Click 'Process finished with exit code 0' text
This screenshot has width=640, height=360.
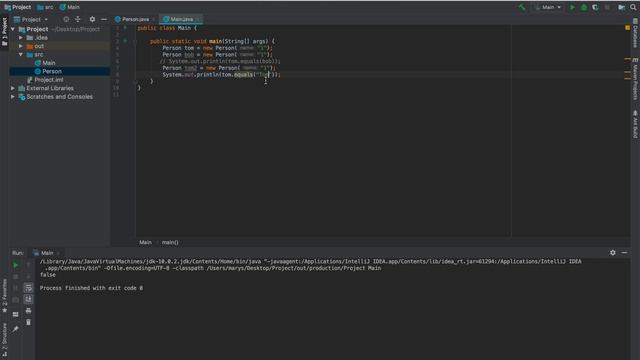tap(91, 288)
